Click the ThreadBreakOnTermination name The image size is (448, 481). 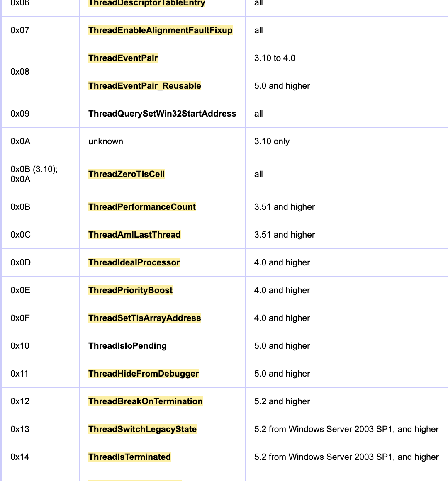tap(146, 401)
